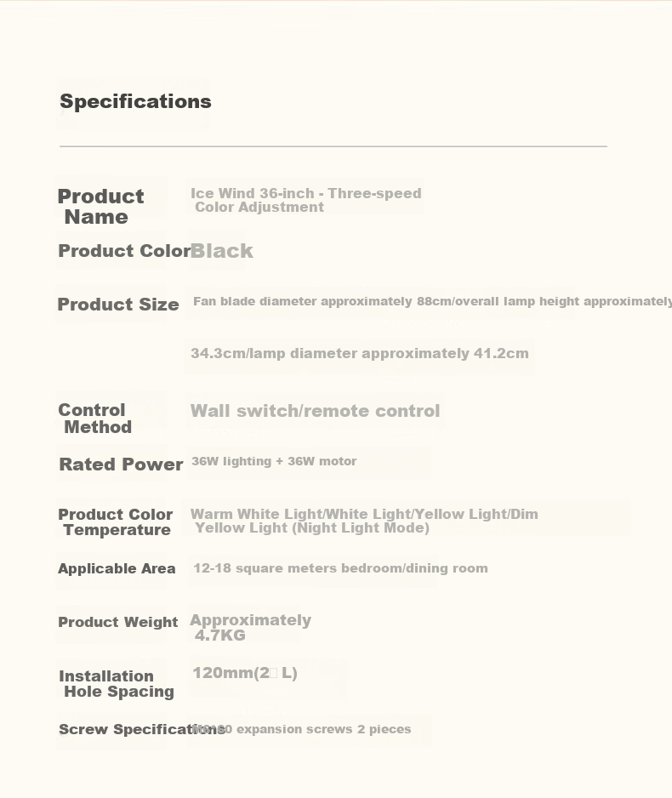Click the 120mm installation hole spacing value

click(245, 673)
